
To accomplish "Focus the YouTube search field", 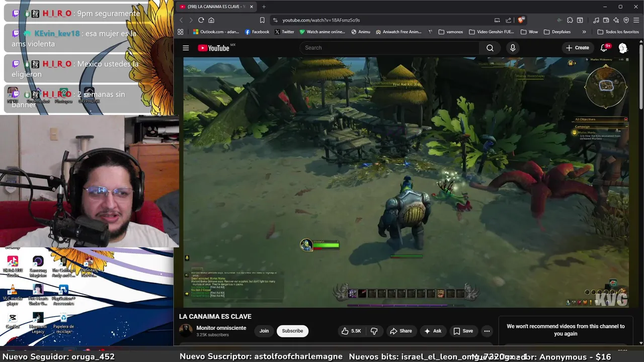I will tap(390, 48).
